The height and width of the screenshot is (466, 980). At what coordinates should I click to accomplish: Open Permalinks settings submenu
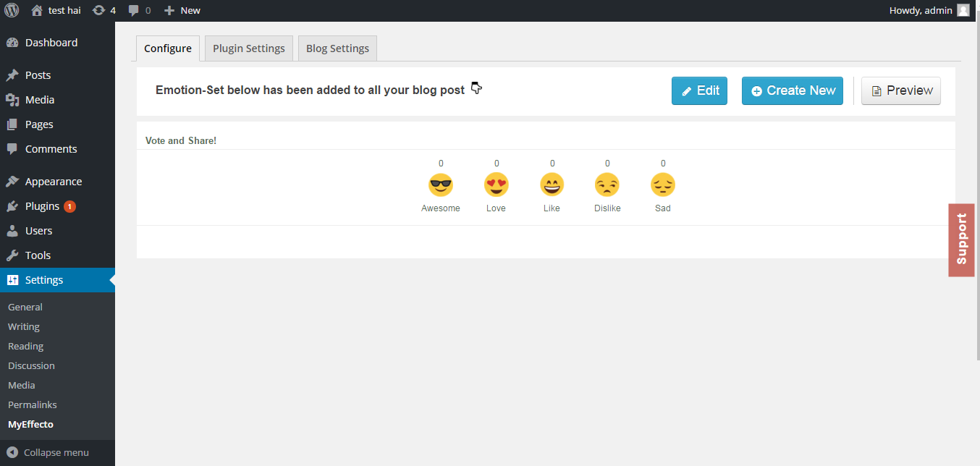coord(33,404)
